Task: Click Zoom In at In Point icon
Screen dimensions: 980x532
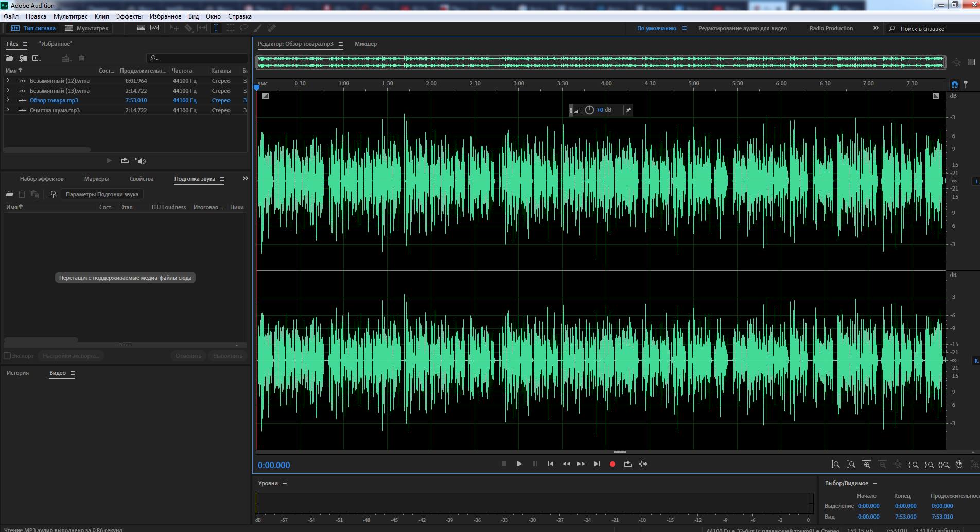Action: 914,465
